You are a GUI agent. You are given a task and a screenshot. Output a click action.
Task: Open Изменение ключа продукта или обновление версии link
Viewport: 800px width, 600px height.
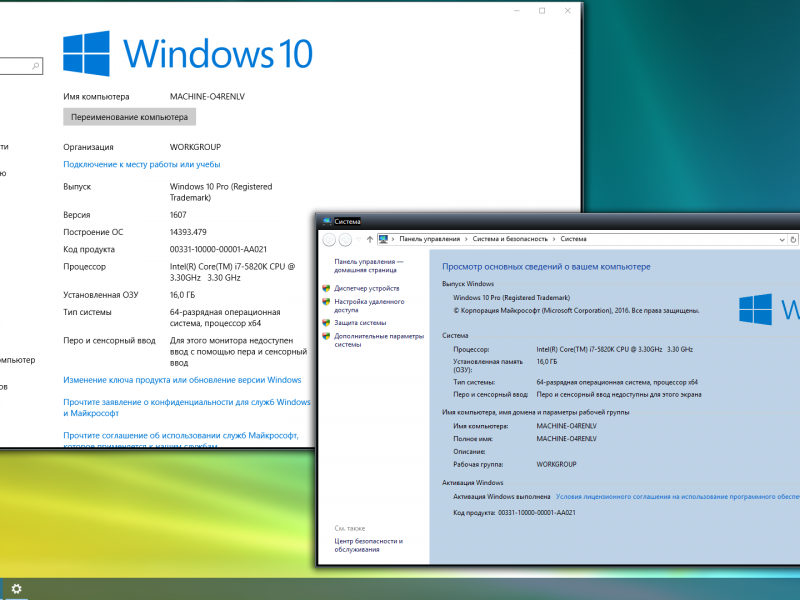[182, 380]
